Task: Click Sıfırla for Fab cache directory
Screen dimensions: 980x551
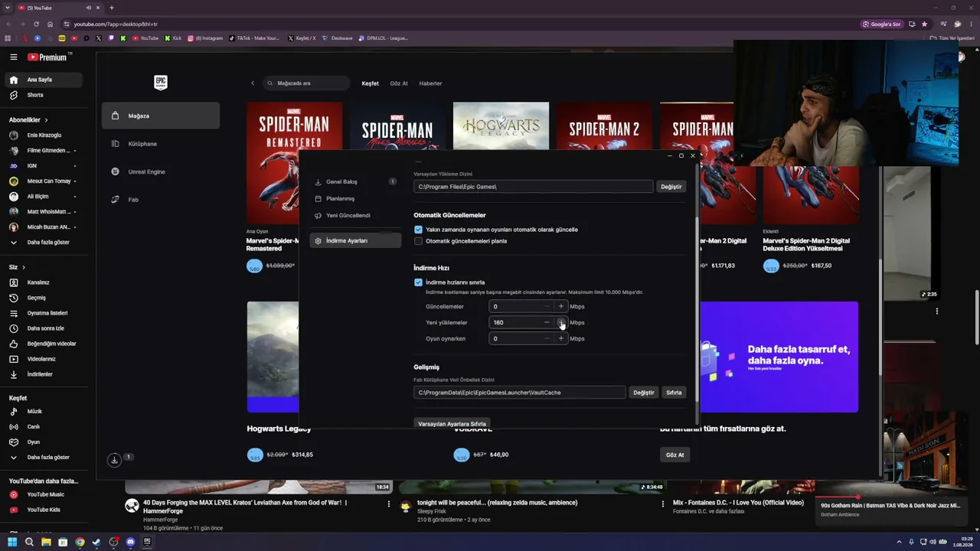Action: tap(674, 393)
